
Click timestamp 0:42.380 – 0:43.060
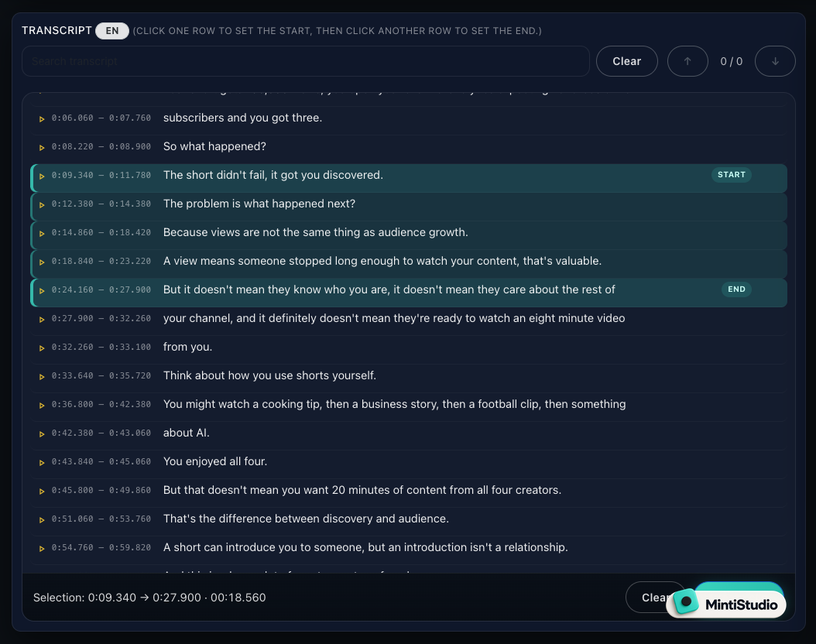tap(101, 433)
